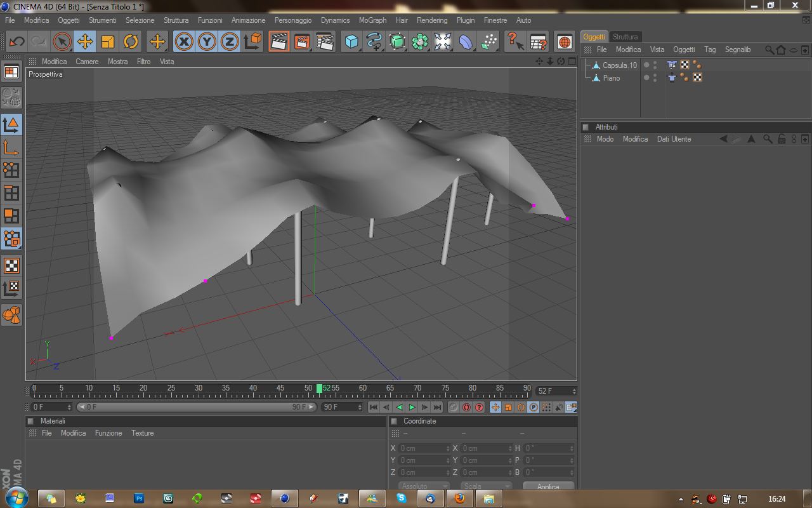This screenshot has height=508, width=812.
Task: Click the Applica button
Action: point(548,486)
